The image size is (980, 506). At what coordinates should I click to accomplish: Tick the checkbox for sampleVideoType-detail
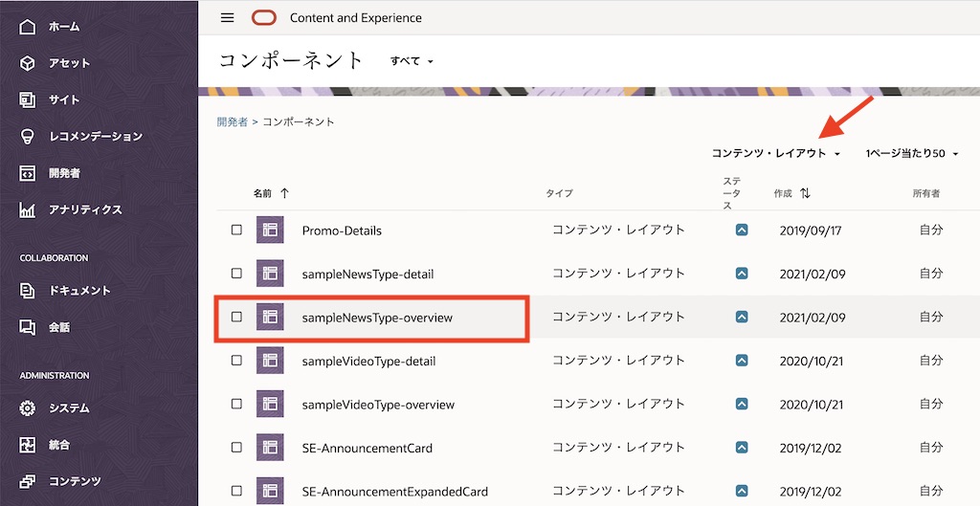236,361
